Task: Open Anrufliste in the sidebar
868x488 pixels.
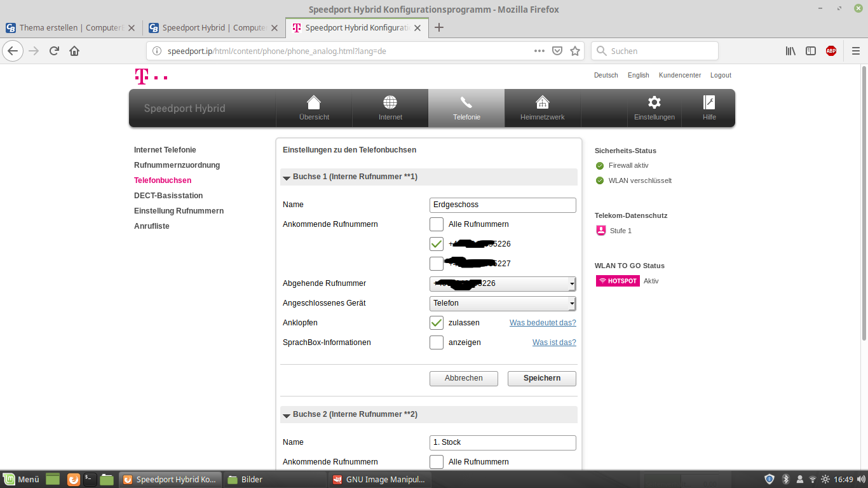Action: tap(152, 226)
